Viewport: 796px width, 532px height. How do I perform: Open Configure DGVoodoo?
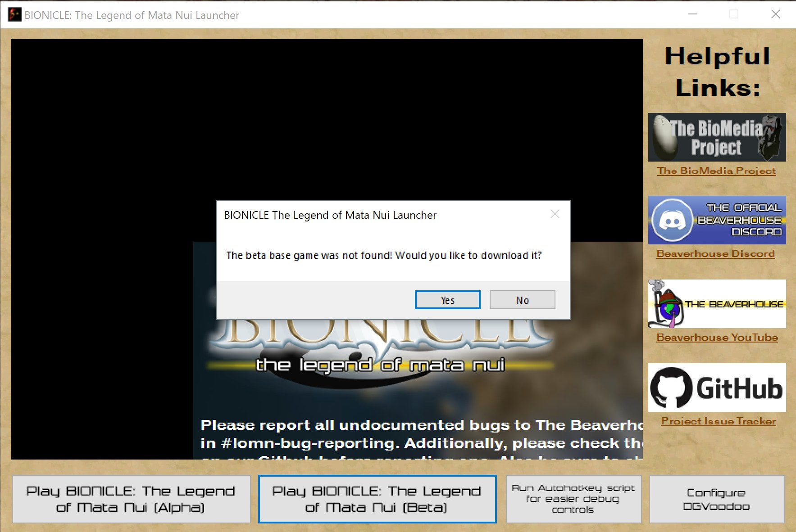(x=717, y=499)
